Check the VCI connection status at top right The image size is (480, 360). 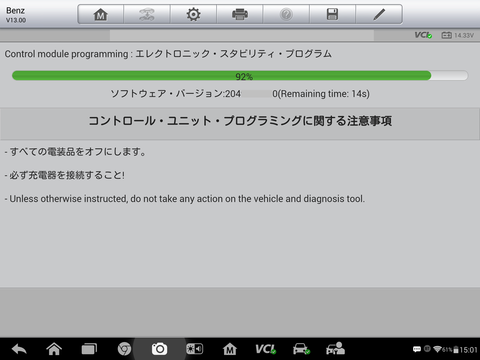click(423, 35)
